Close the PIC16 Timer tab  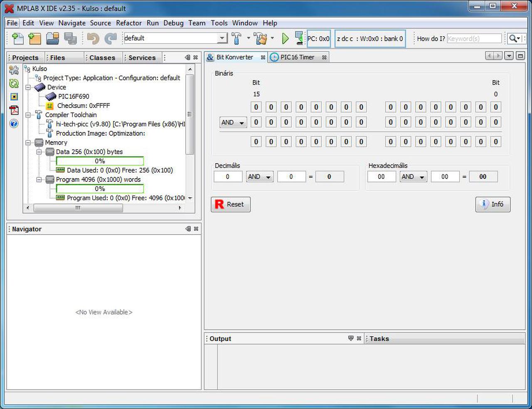pos(324,57)
